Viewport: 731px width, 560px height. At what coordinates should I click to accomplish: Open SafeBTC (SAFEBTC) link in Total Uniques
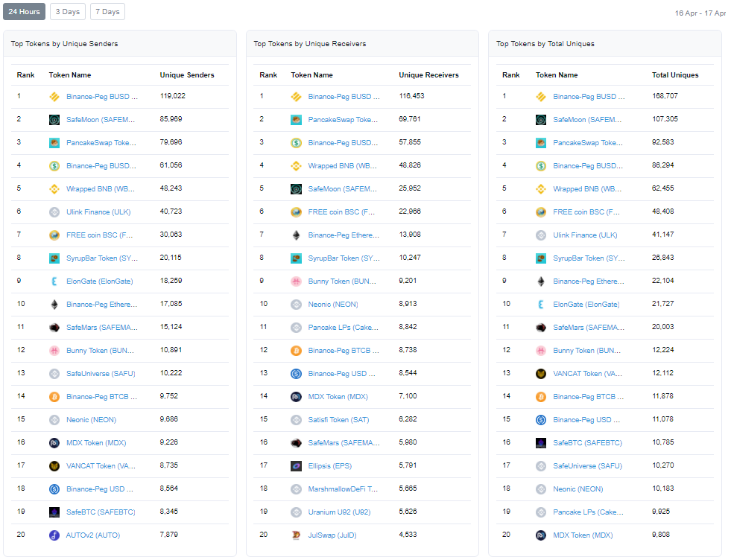tap(588, 442)
